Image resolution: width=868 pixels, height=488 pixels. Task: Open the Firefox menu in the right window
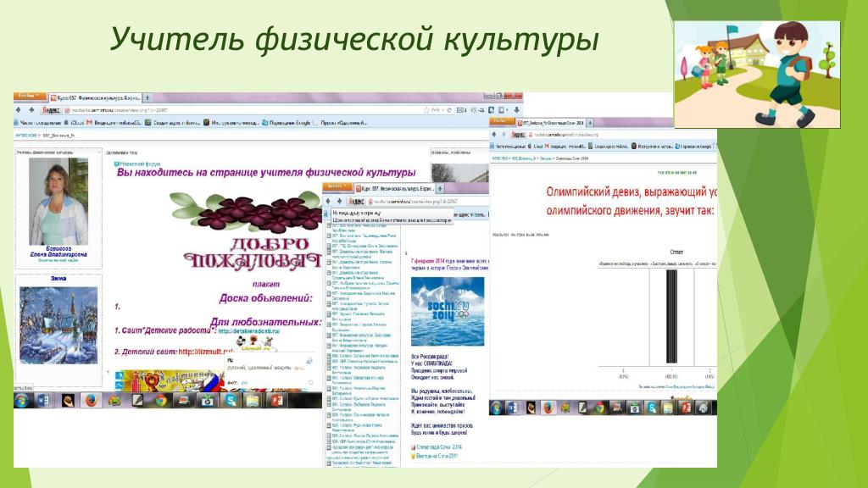(504, 120)
